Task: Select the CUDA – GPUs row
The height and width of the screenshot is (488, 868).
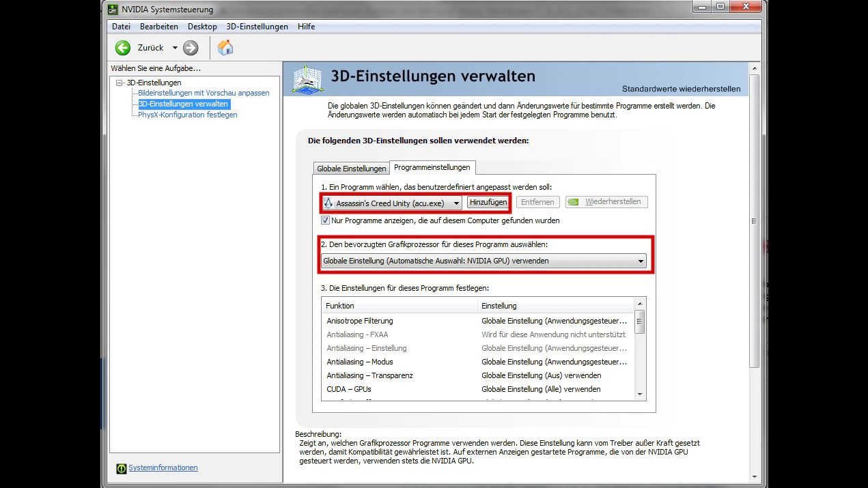Action: point(477,389)
